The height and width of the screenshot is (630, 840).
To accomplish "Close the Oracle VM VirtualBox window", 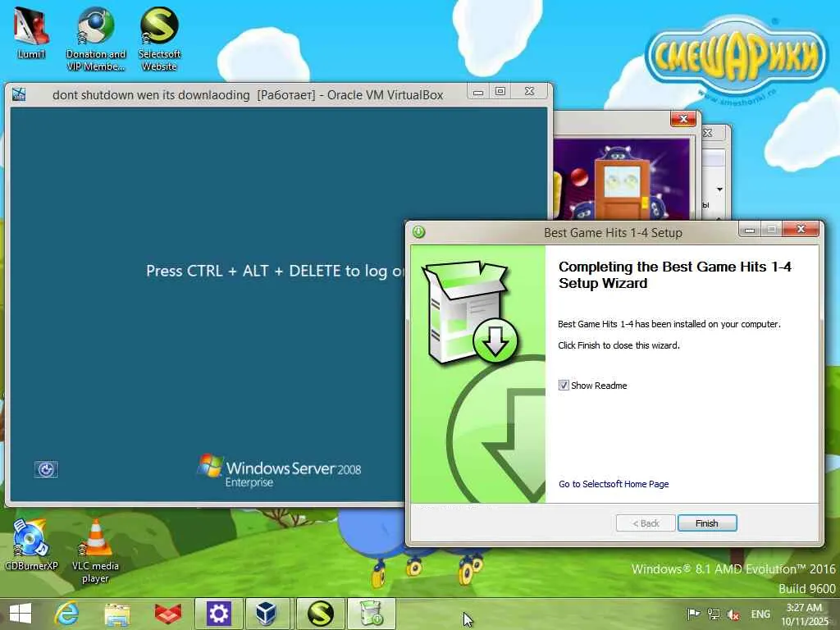I will coord(530,92).
